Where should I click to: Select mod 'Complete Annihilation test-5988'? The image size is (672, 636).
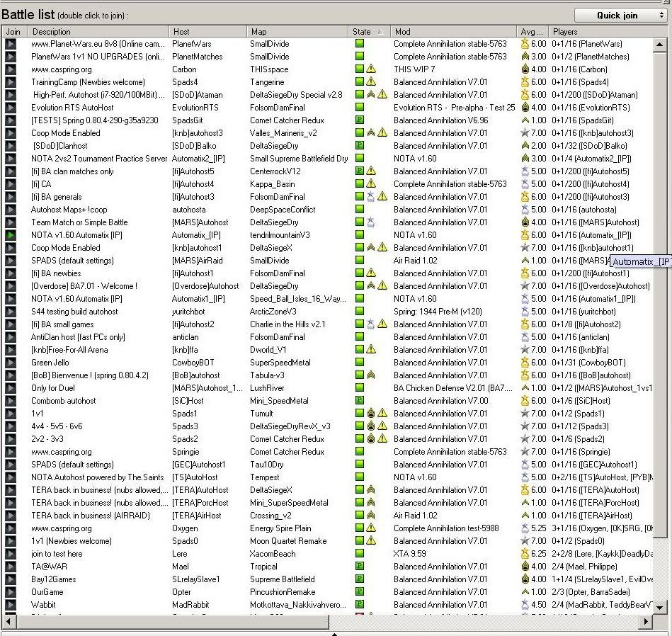click(446, 528)
